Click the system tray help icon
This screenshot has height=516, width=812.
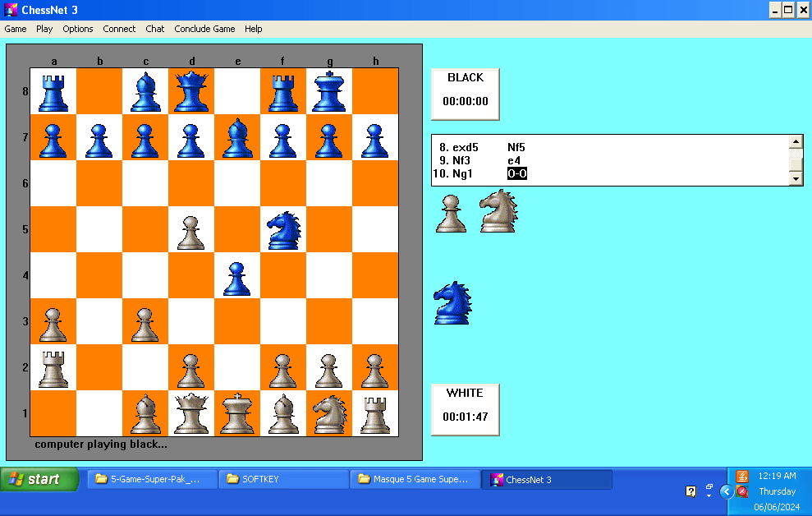click(x=690, y=491)
